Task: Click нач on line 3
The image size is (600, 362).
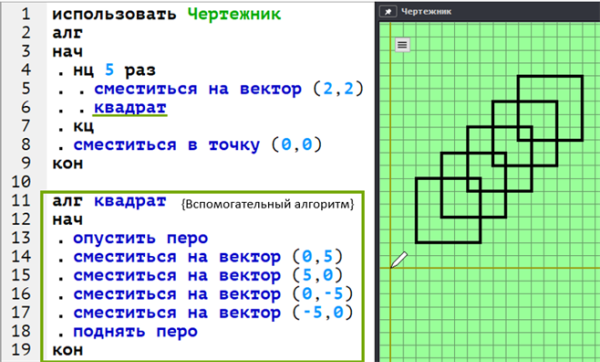Action: tap(67, 51)
